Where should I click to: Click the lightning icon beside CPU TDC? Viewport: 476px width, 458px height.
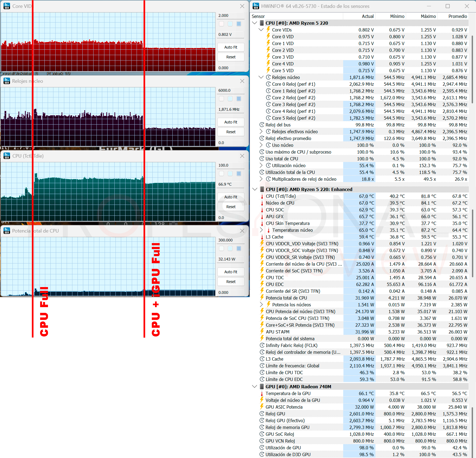pyautogui.click(x=262, y=277)
